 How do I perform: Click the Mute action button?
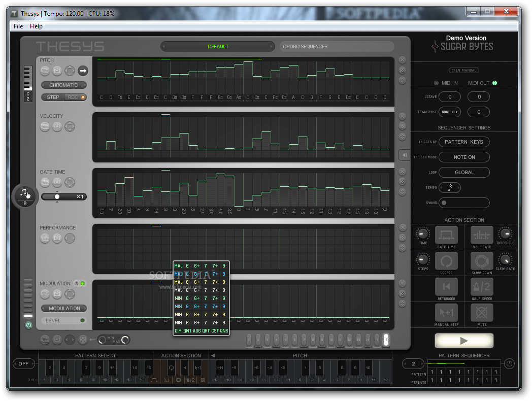pos(482,313)
